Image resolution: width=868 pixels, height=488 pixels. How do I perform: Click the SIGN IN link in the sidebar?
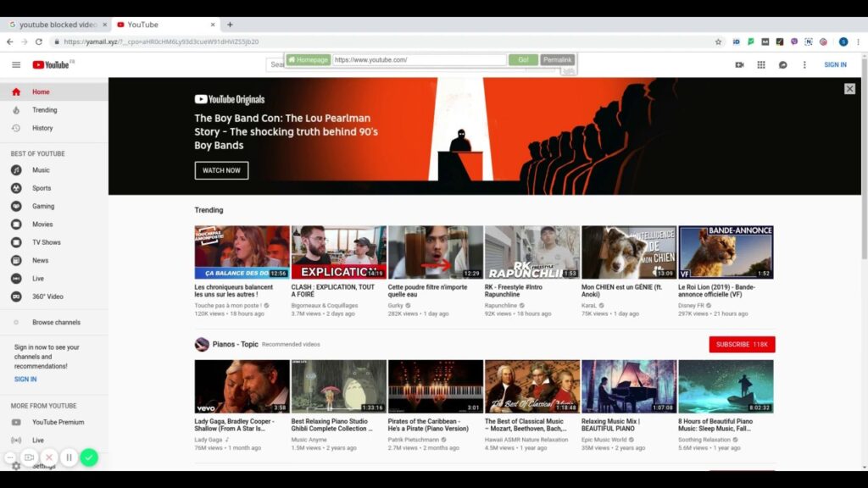25,379
